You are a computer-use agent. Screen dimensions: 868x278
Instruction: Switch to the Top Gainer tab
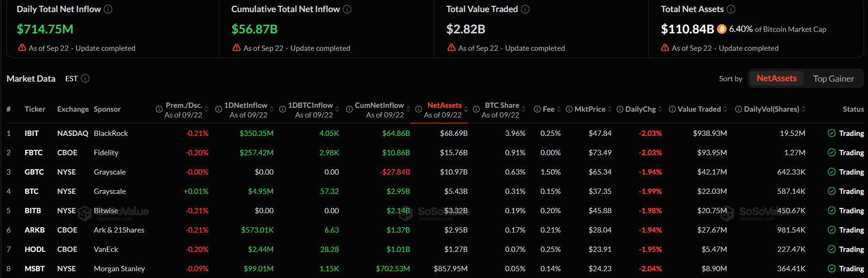point(834,78)
